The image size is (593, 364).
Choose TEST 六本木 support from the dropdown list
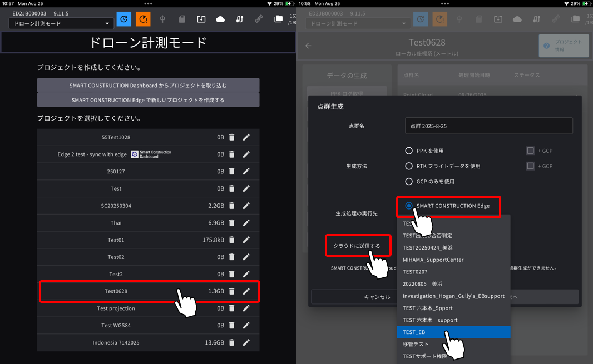(453, 320)
